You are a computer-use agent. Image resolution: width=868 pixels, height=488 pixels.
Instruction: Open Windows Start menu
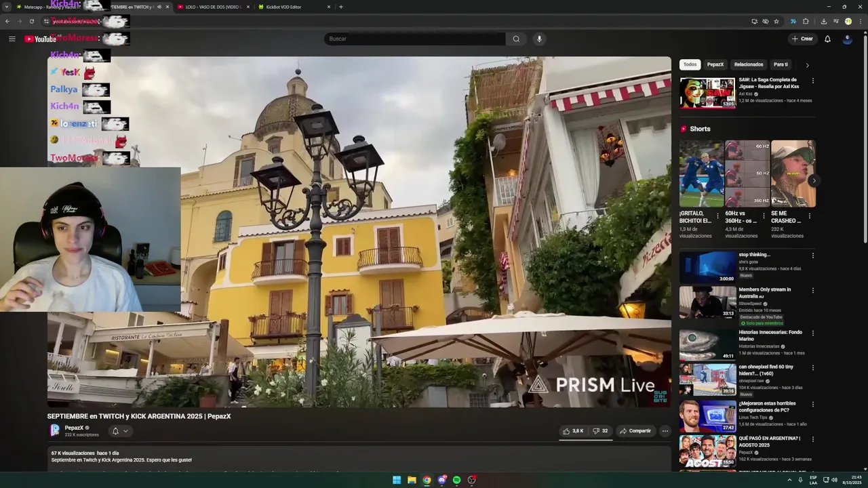[397, 480]
